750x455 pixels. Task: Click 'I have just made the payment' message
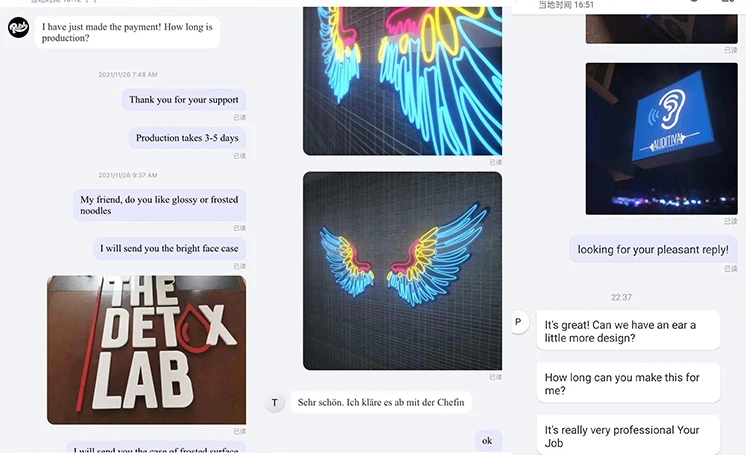pyautogui.click(x=127, y=33)
